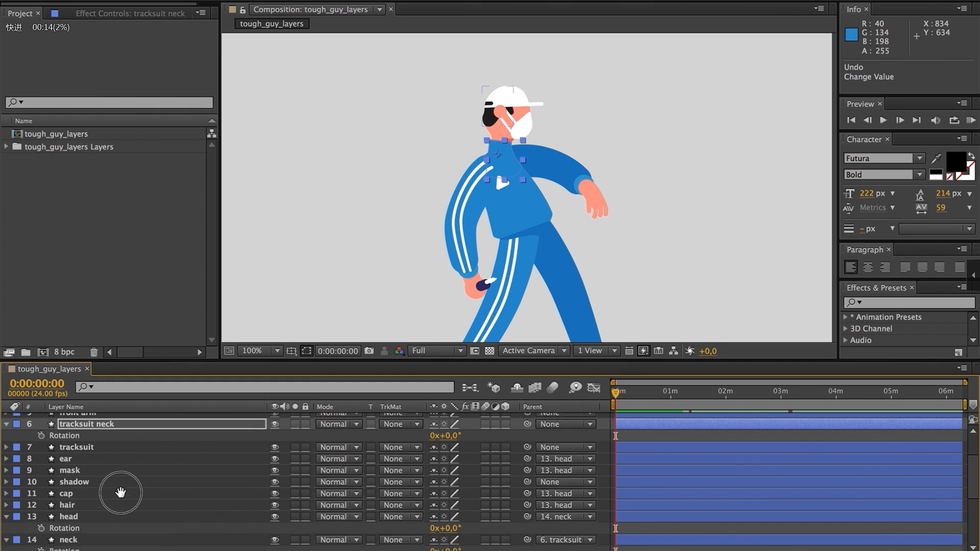Play the composition in Preview panel
This screenshot has height=551, width=980.
883,120
